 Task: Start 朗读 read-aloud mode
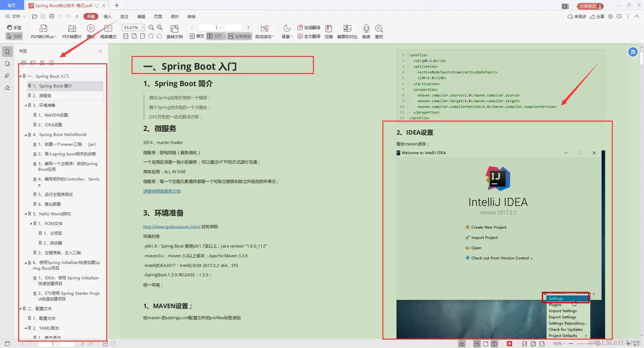click(x=366, y=31)
